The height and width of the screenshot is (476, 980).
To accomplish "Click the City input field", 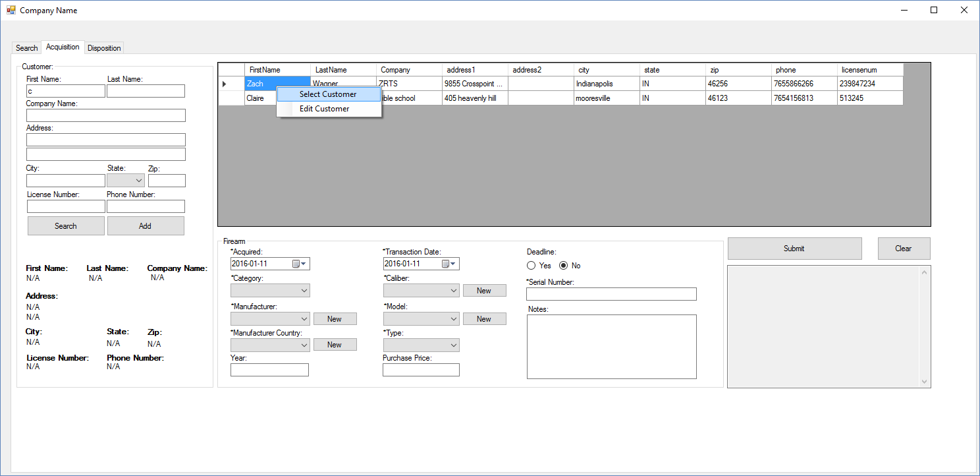I will [x=66, y=181].
